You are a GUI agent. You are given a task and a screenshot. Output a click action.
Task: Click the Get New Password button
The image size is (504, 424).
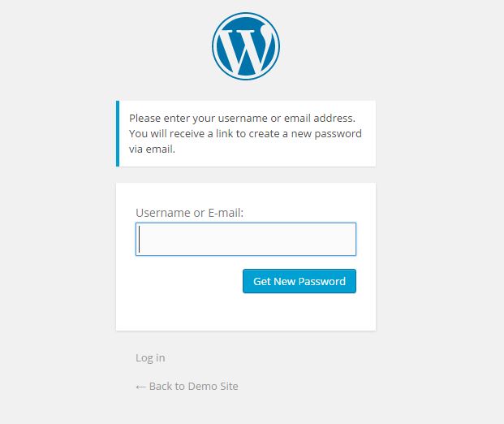(x=299, y=281)
